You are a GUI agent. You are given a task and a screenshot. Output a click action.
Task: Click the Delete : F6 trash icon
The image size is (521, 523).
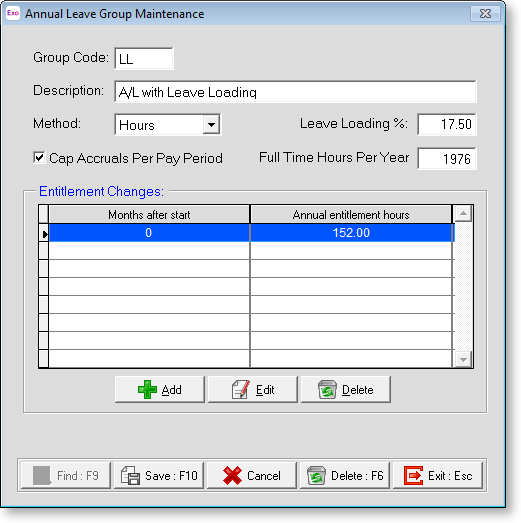click(x=316, y=475)
